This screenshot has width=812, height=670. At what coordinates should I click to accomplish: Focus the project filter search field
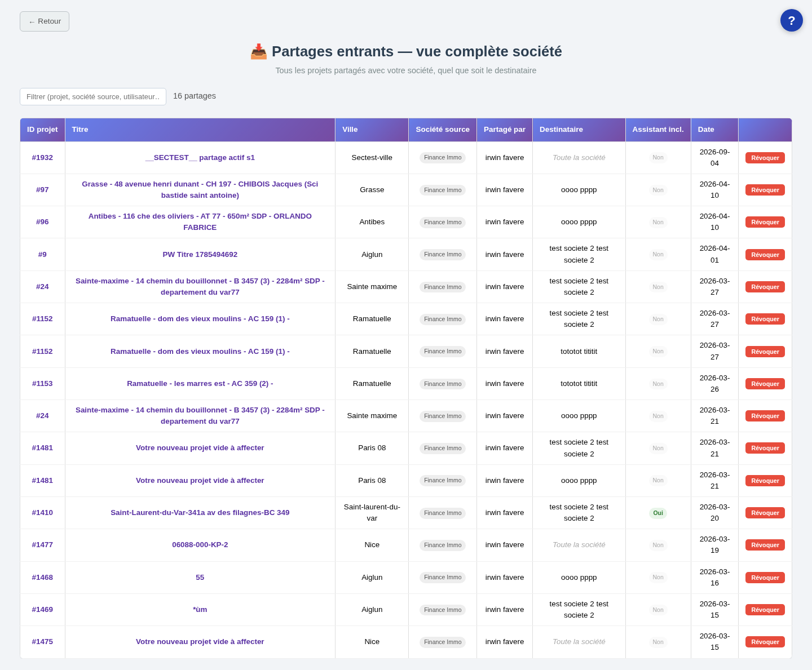point(93,96)
